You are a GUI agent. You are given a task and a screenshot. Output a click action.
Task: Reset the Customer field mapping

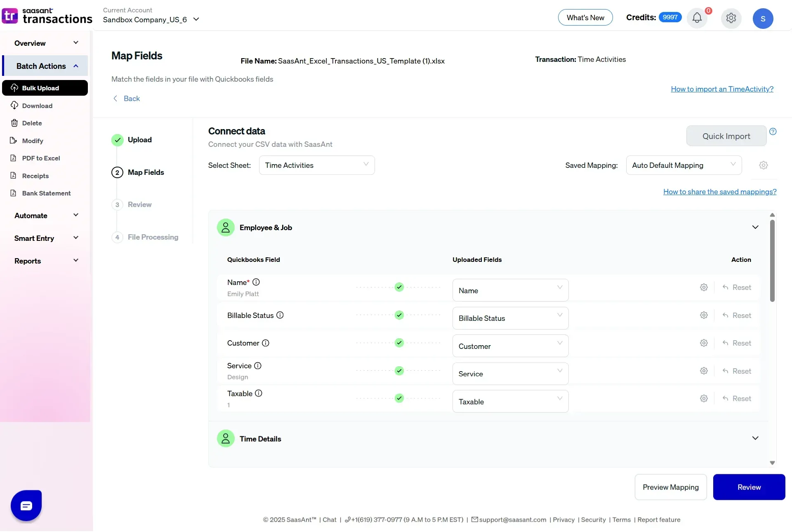pyautogui.click(x=737, y=343)
